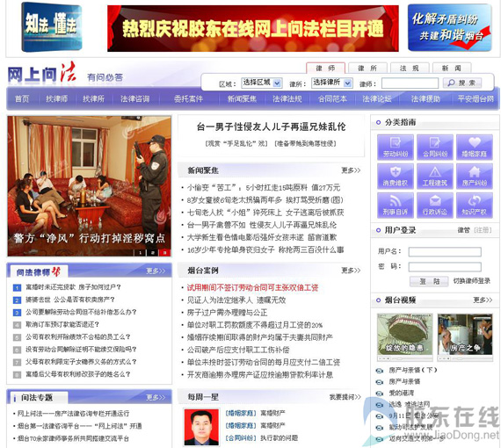
Task: Click 更多 in 问法律师帮 header
Action: point(156,271)
